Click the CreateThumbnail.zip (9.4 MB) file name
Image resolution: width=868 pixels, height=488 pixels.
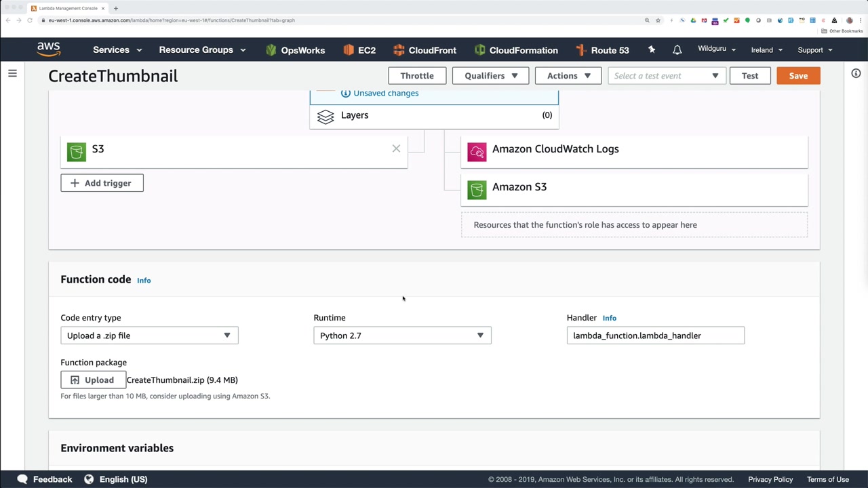pyautogui.click(x=182, y=380)
